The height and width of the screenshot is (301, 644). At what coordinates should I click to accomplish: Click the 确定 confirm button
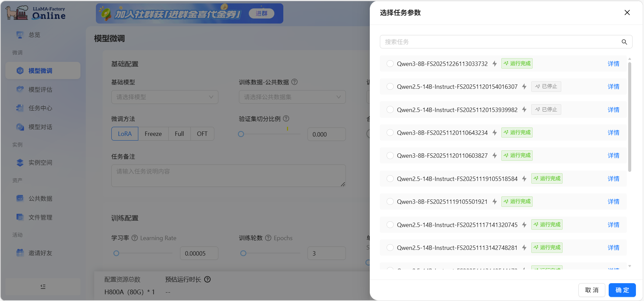pos(622,290)
